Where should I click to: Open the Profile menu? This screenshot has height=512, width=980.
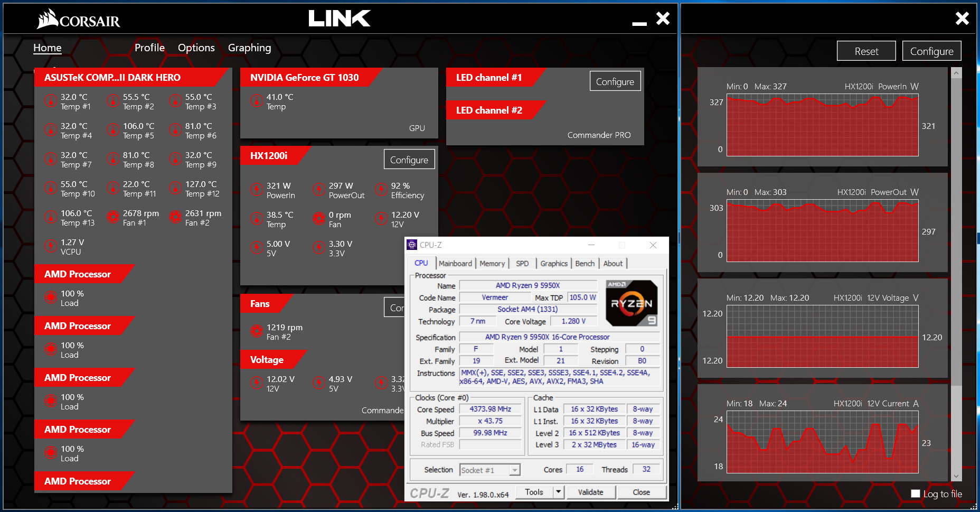pyautogui.click(x=149, y=48)
